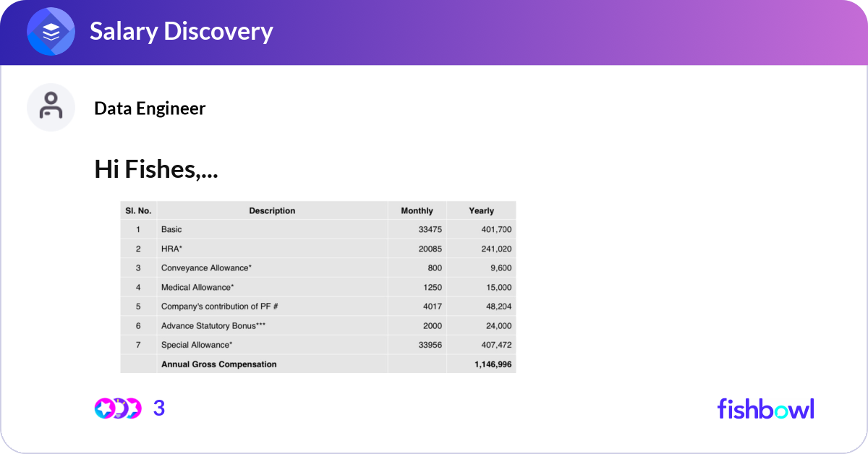
Task: Click the reaction count number 3
Action: (x=159, y=408)
